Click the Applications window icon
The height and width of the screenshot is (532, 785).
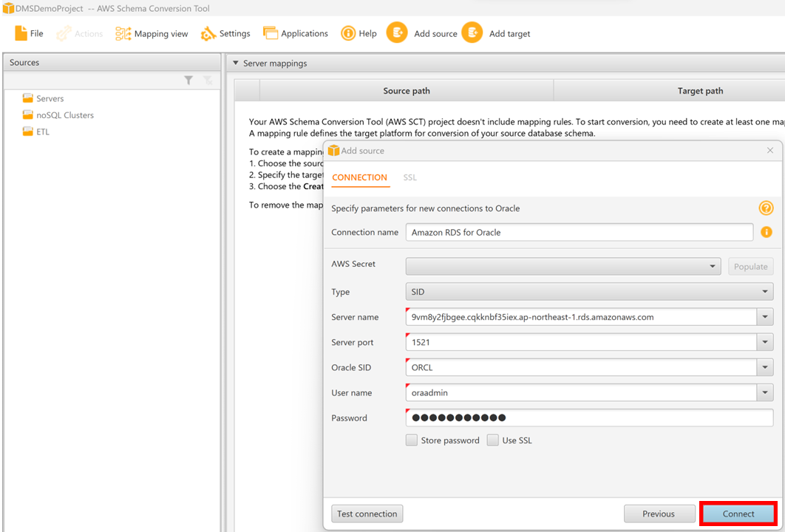(x=271, y=33)
